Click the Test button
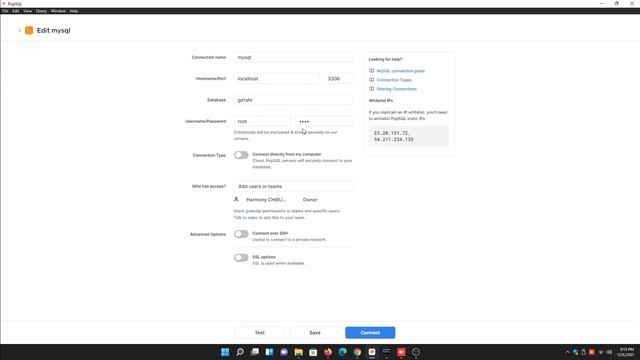 pos(260,333)
